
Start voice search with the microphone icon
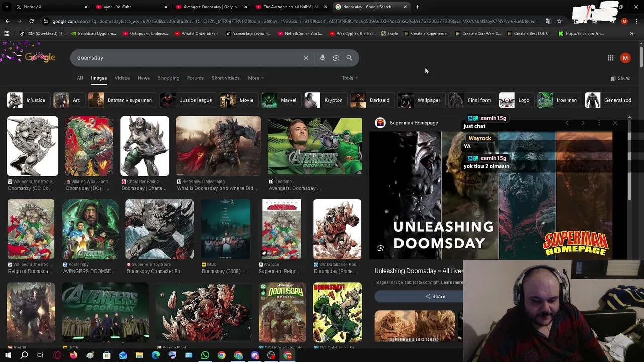[x=323, y=58]
